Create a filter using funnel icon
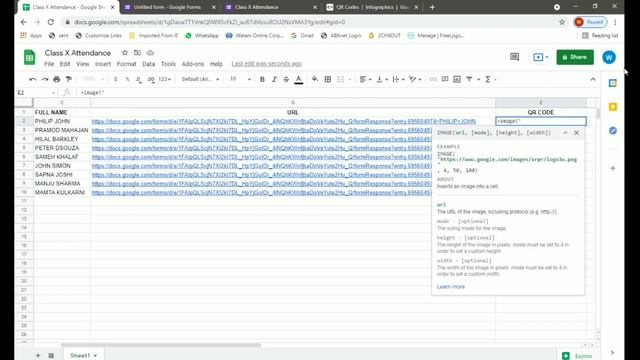The image size is (640, 360). point(469,79)
